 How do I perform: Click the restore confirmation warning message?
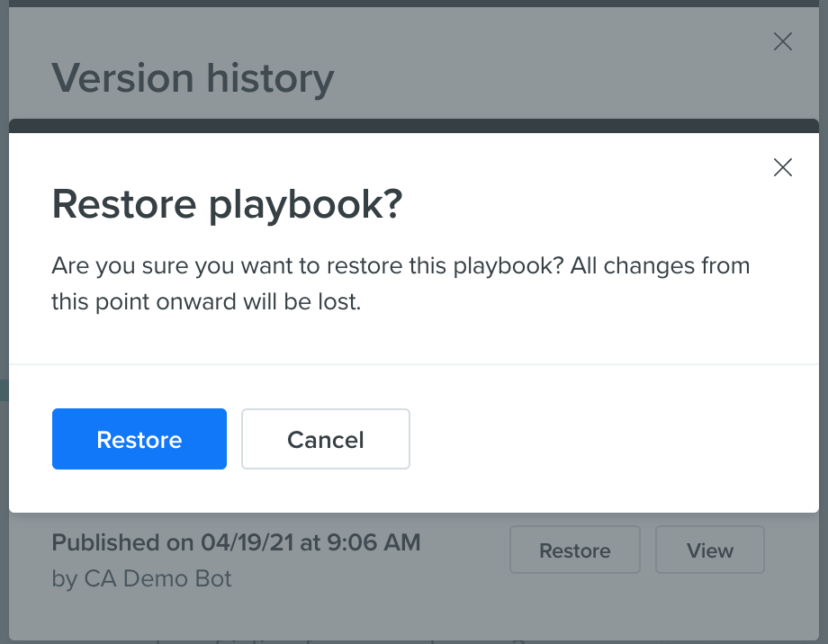(x=400, y=283)
